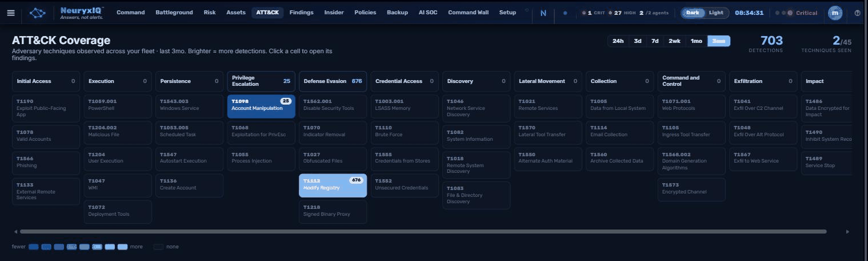Open T1021 Remote Services cell
Screen dimensions: 868x261
pos(548,106)
